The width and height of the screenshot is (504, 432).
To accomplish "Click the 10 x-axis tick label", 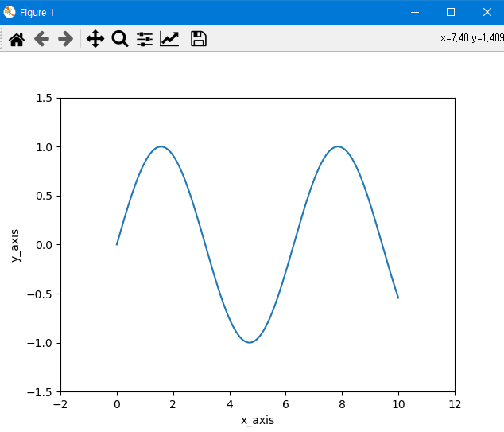I will pyautogui.click(x=398, y=404).
